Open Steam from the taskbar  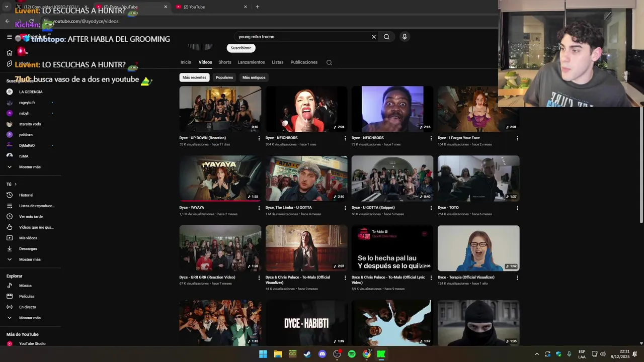click(307, 354)
